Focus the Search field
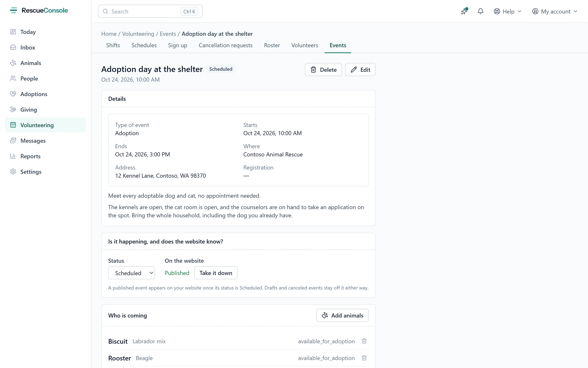Viewport: 588px width, 368px height. pyautogui.click(x=150, y=11)
